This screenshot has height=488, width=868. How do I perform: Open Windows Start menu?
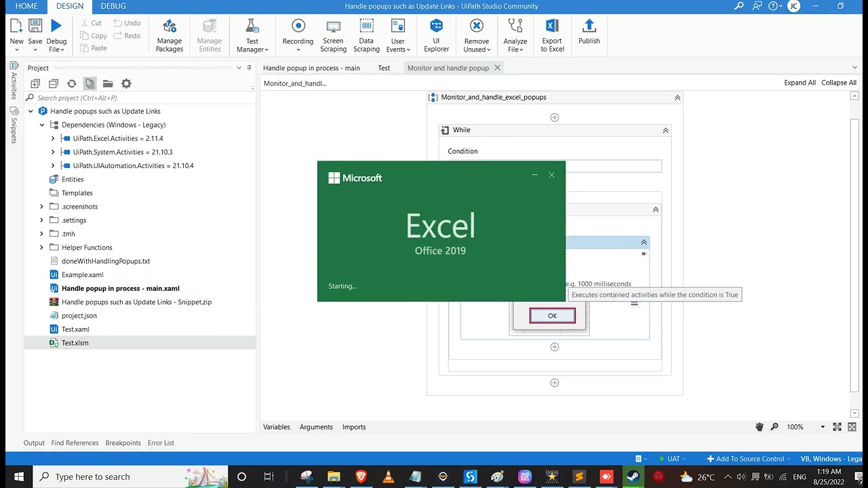point(18,476)
